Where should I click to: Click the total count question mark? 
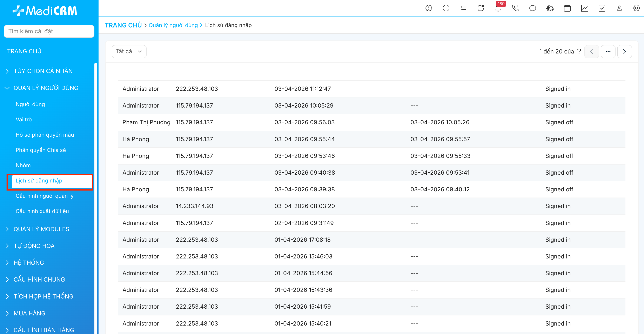(579, 51)
